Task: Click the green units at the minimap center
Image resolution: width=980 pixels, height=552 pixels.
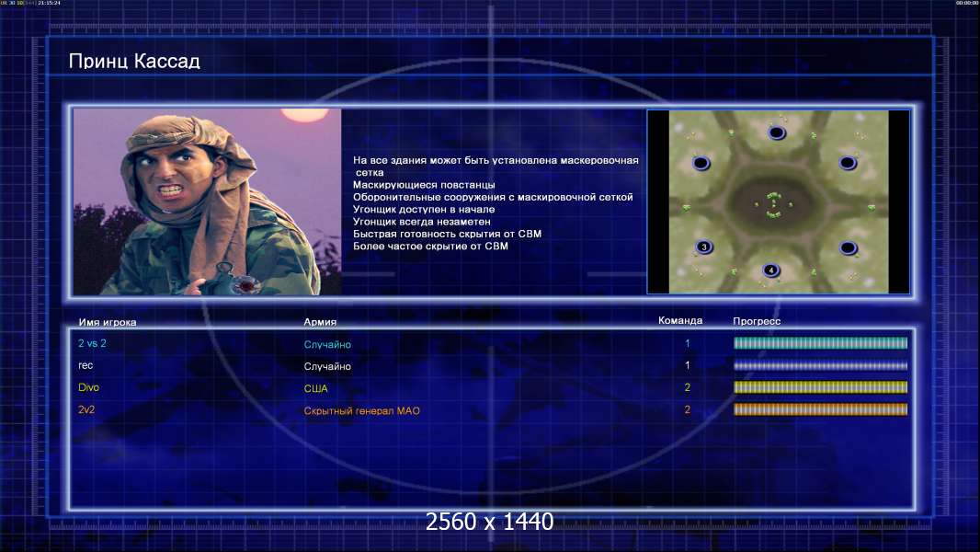Action: 774,205
